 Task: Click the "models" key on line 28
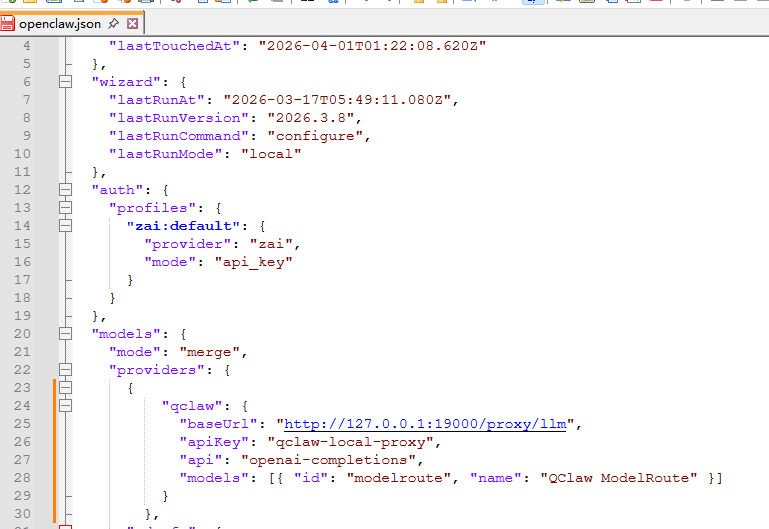point(214,478)
